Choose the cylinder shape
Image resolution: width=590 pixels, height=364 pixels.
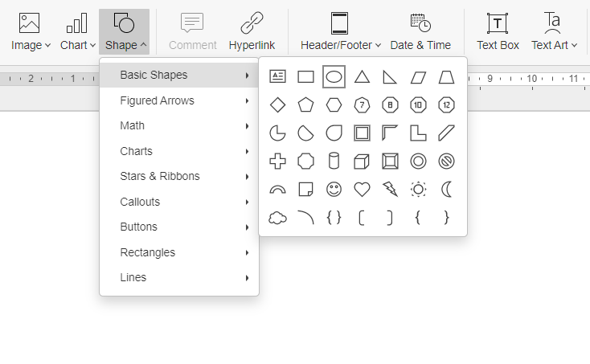coord(334,162)
